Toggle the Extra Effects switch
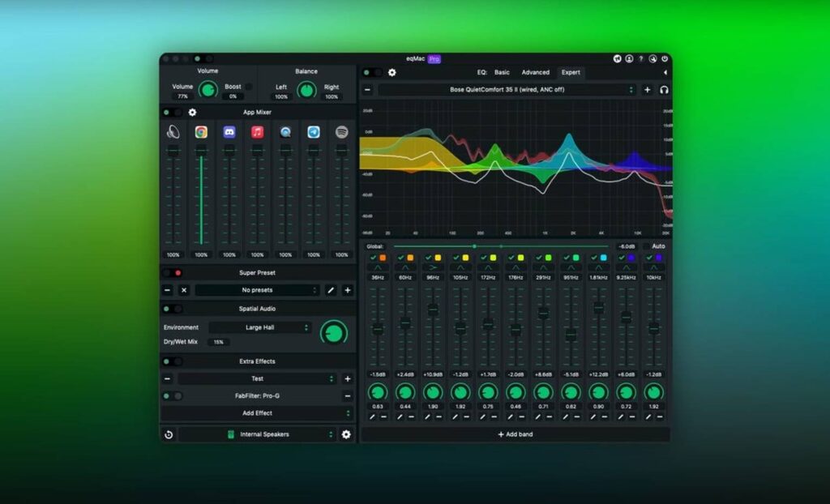Image resolution: width=830 pixels, height=504 pixels. tap(172, 361)
